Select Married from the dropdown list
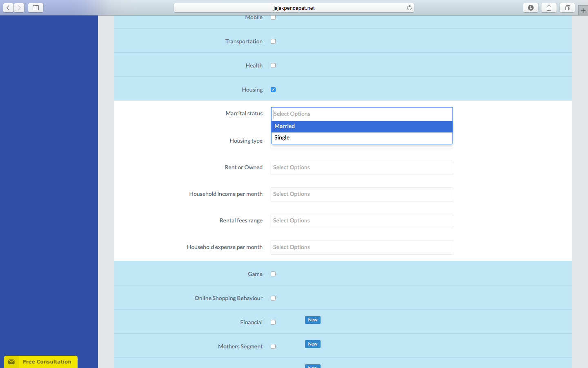Image resolution: width=588 pixels, height=368 pixels. 362,126
